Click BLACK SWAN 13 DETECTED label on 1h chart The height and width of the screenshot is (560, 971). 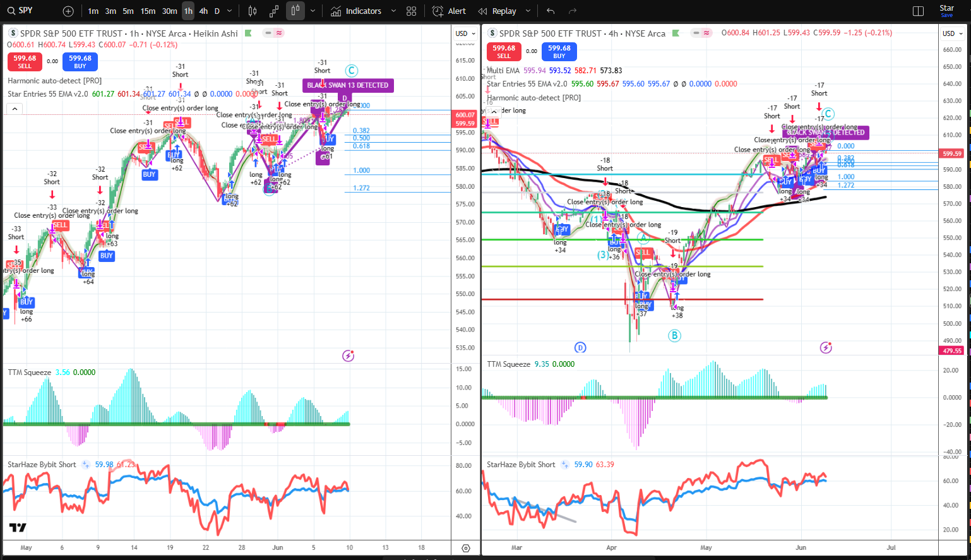click(348, 85)
